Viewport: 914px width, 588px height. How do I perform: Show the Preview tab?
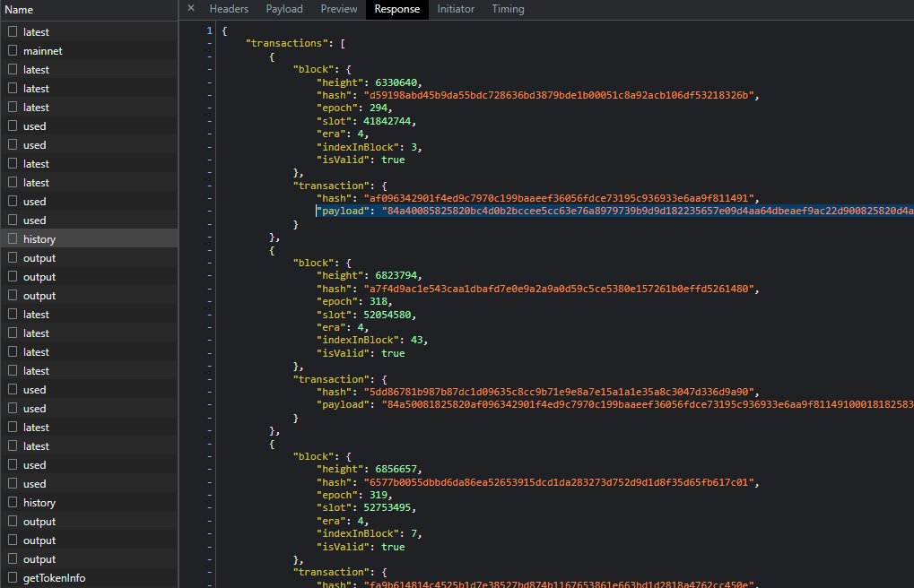click(339, 9)
